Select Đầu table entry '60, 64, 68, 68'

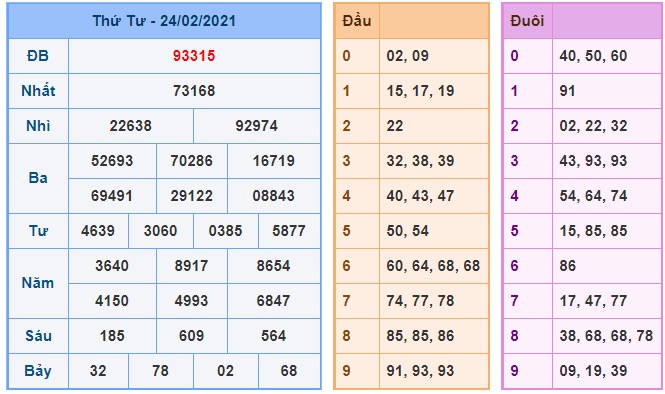tap(433, 265)
